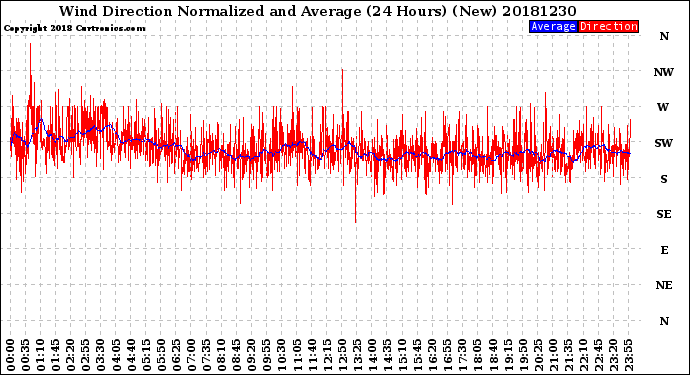690x375 pixels.
Task: Click the 19:15 time axis label
Action: coord(508,355)
